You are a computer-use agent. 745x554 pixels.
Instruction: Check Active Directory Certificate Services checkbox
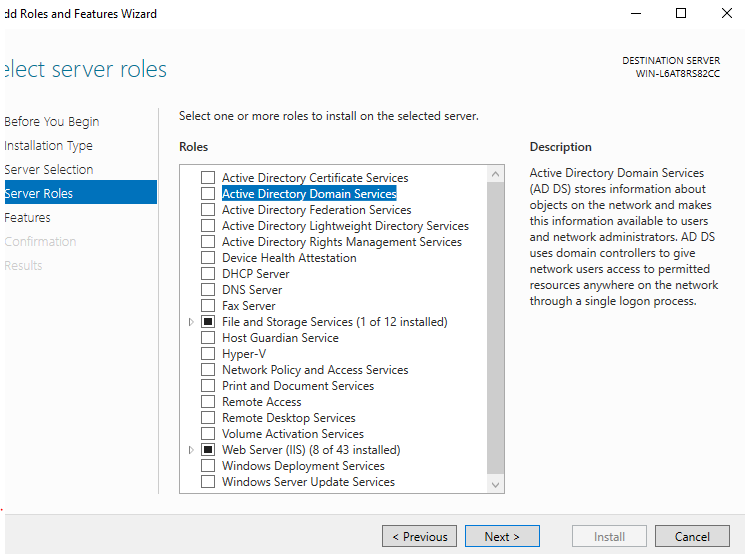pos(208,178)
